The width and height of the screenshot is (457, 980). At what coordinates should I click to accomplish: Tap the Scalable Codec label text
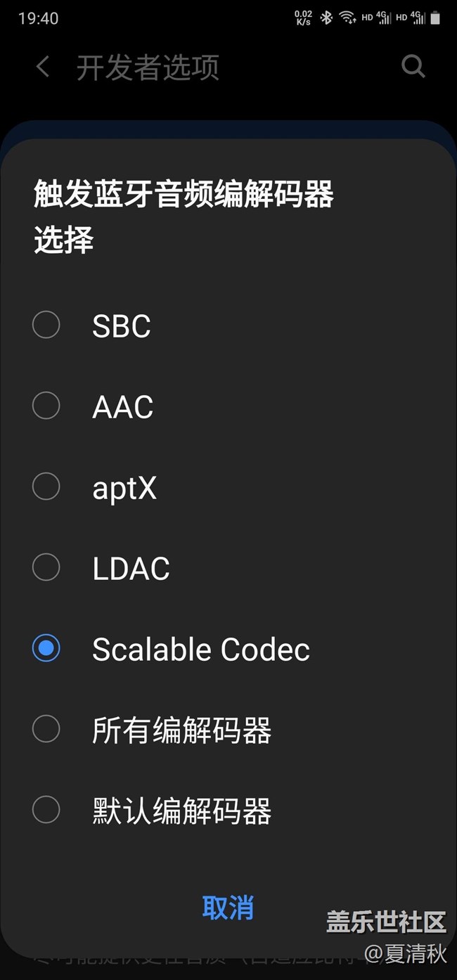coord(201,650)
